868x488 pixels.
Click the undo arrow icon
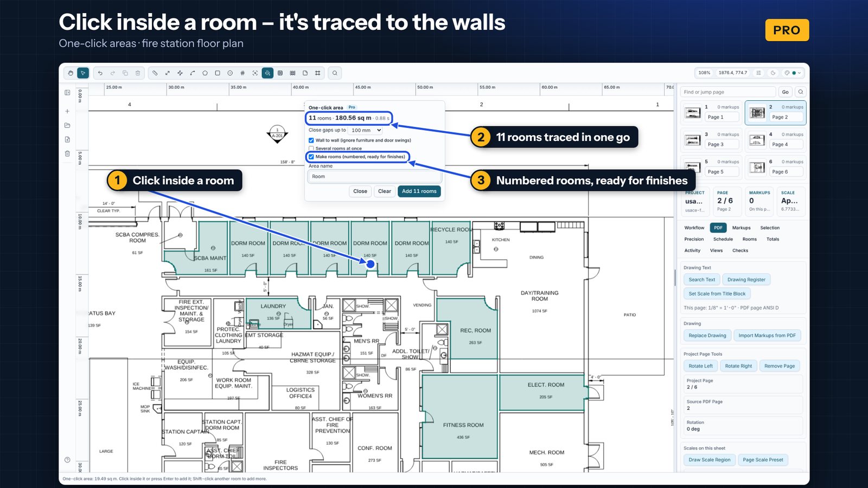pos(100,73)
